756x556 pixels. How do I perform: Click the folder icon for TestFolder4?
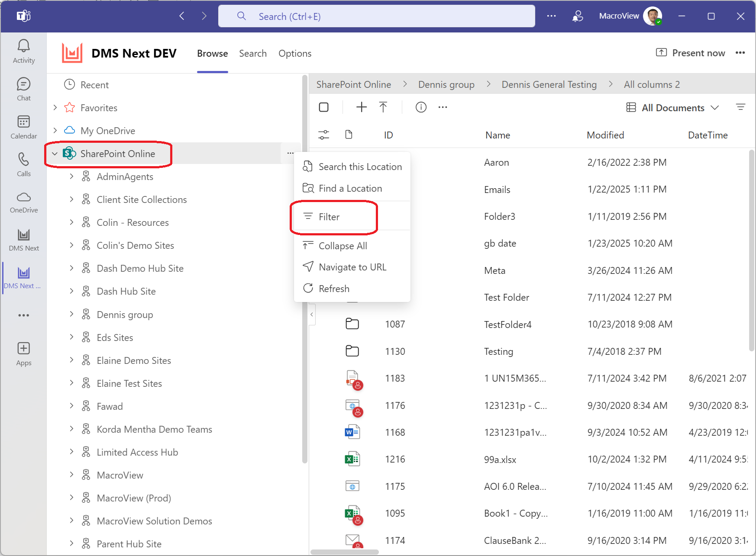tap(352, 324)
